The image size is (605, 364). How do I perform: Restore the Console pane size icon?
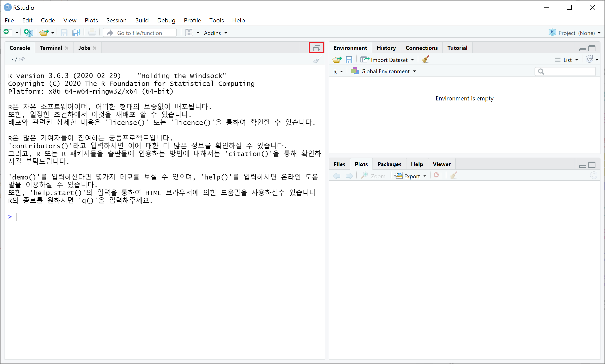point(316,48)
